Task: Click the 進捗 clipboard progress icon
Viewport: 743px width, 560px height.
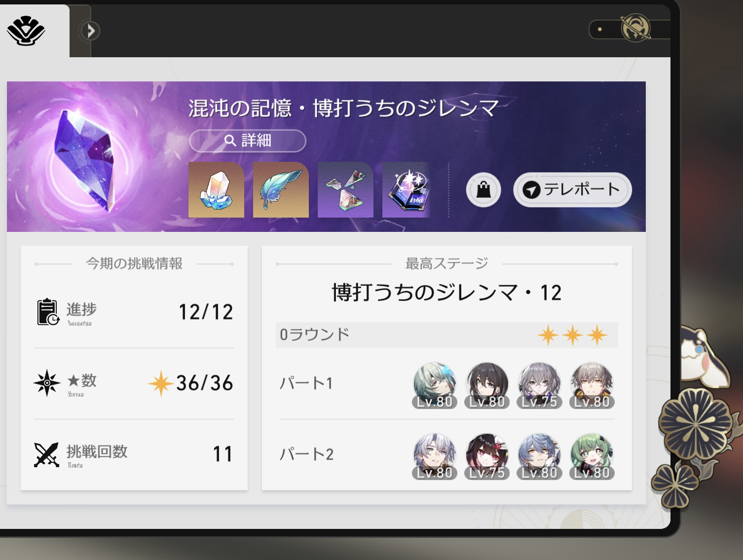Action: point(48,312)
